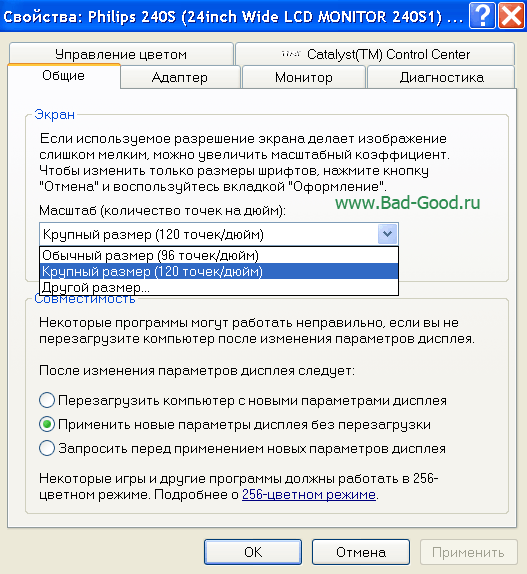Choose Крупный размер (120 точек/дюйм) list item
527x574 pixels.
click(x=219, y=271)
